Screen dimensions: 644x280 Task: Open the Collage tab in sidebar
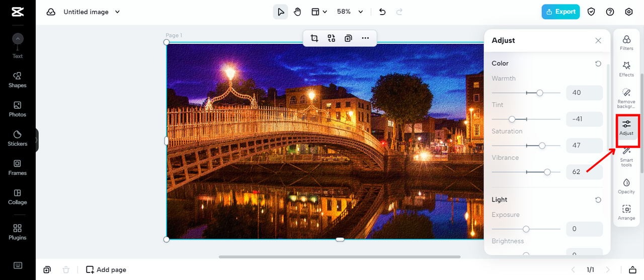coord(18,195)
